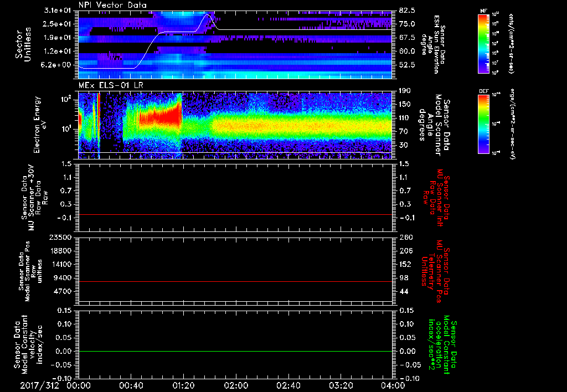Click the '260' telemetry tick label

point(405,238)
